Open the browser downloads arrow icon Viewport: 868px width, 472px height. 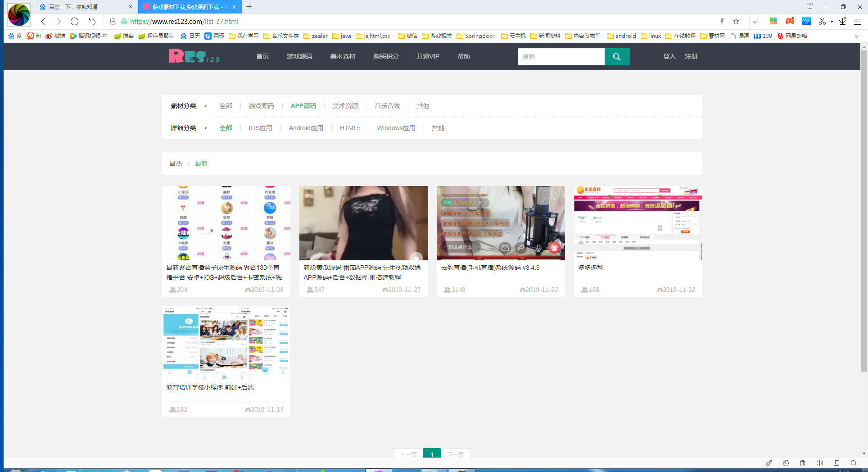(x=843, y=21)
